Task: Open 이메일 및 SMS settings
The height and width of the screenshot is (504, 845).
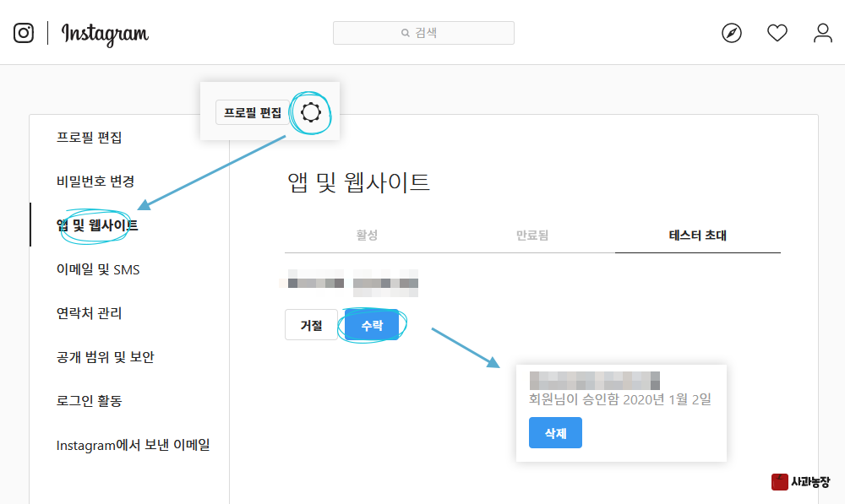Action: coord(98,269)
